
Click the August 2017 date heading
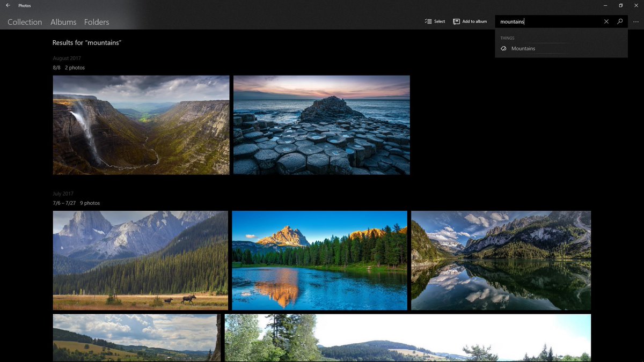[x=67, y=58]
